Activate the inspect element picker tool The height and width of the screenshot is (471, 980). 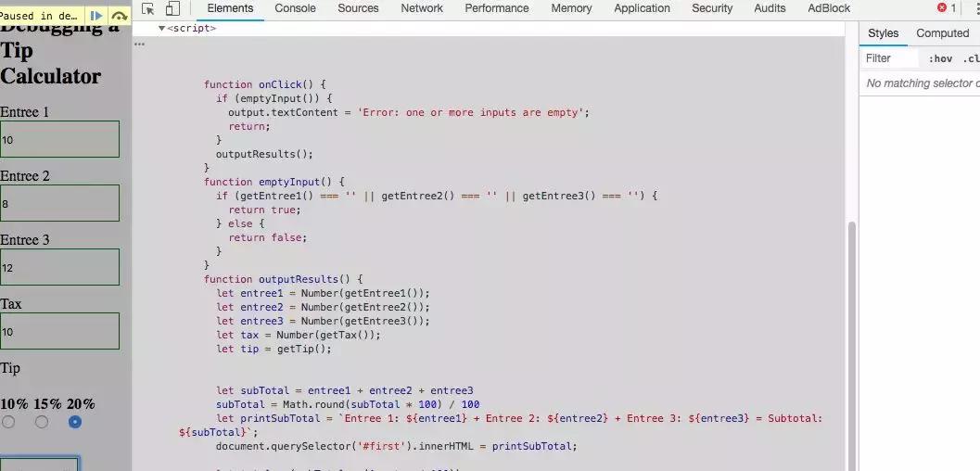click(148, 8)
